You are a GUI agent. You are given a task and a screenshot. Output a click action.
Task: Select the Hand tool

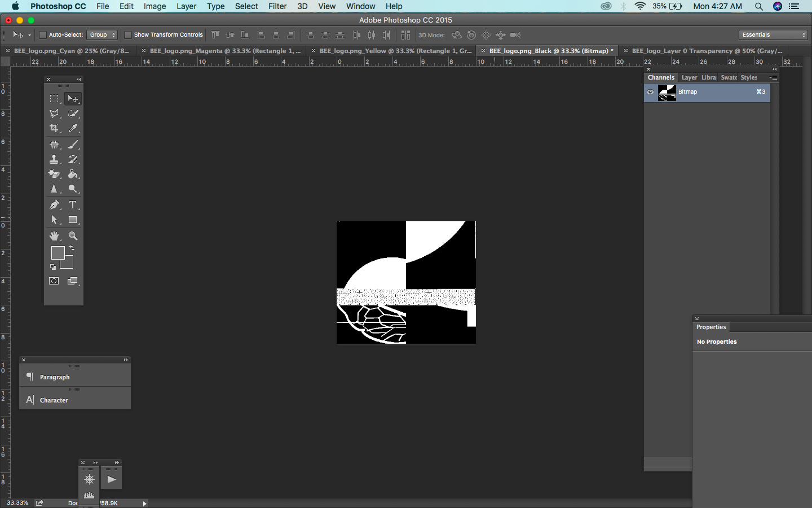[54, 236]
